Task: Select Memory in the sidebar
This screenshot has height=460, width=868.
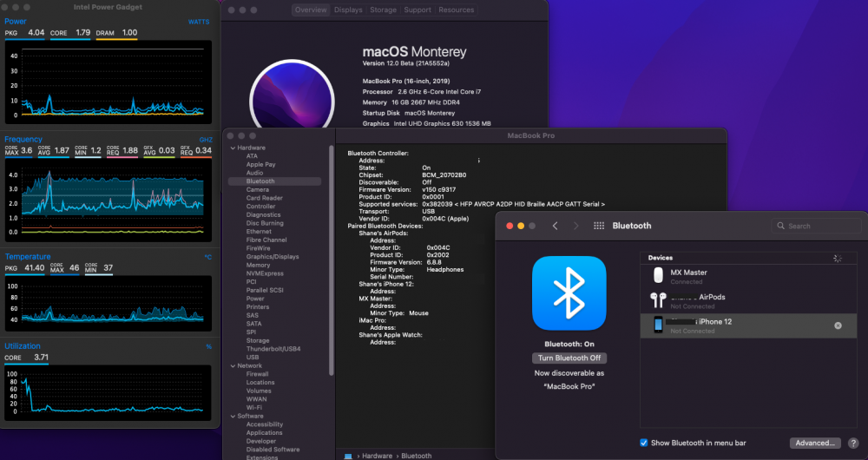Action: tap(258, 265)
